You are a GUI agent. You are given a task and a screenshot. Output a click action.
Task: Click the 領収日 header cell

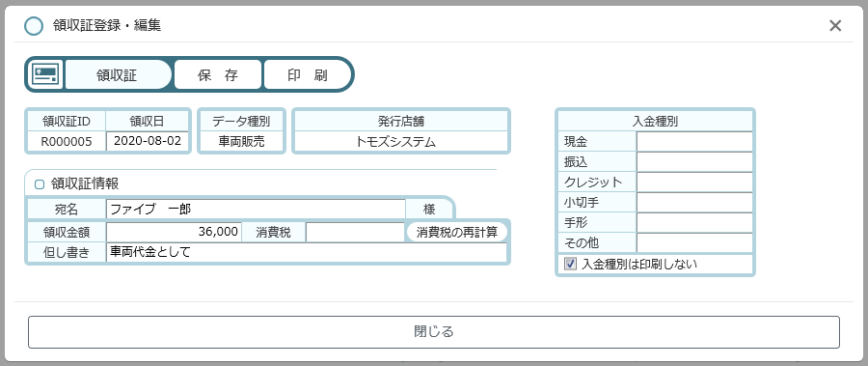[148, 121]
